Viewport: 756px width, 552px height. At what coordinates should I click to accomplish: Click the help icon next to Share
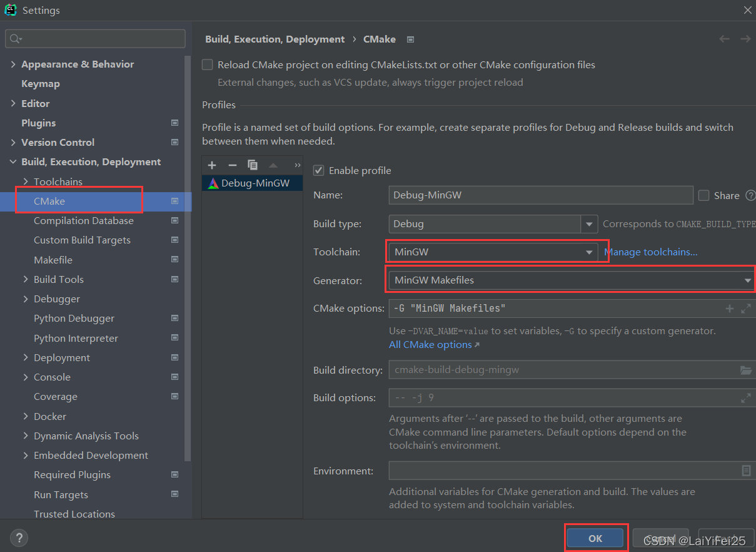pos(750,195)
